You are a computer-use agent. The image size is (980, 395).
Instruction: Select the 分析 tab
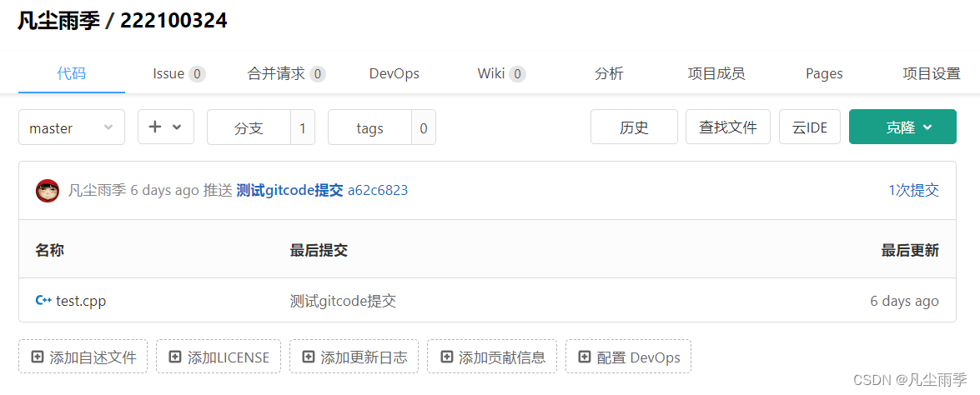(x=609, y=73)
